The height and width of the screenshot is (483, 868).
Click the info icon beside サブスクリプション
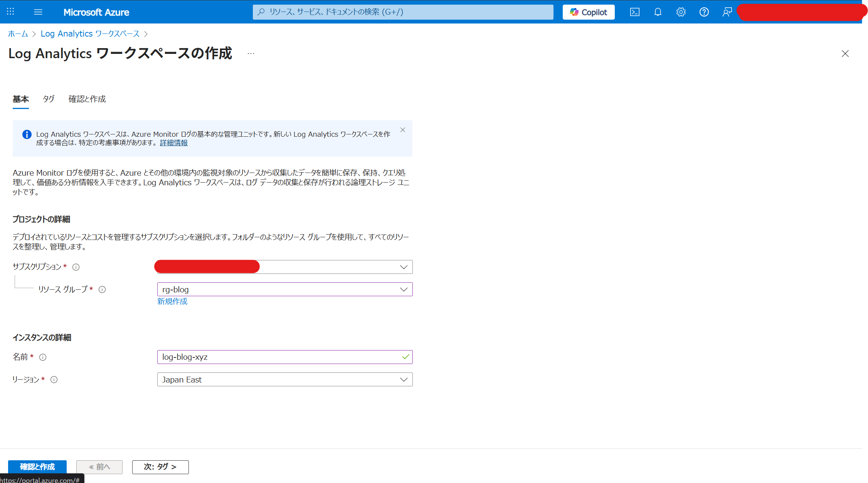pos(76,267)
